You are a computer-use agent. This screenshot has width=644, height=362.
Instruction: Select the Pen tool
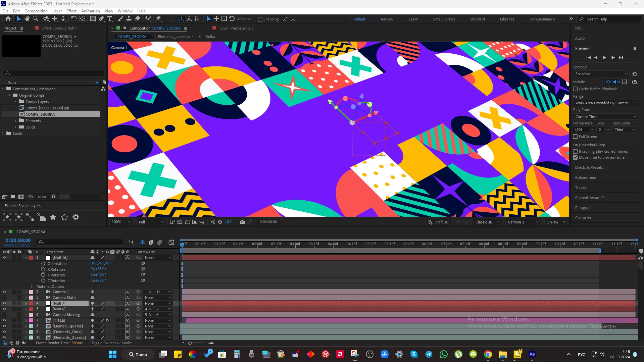click(x=101, y=19)
